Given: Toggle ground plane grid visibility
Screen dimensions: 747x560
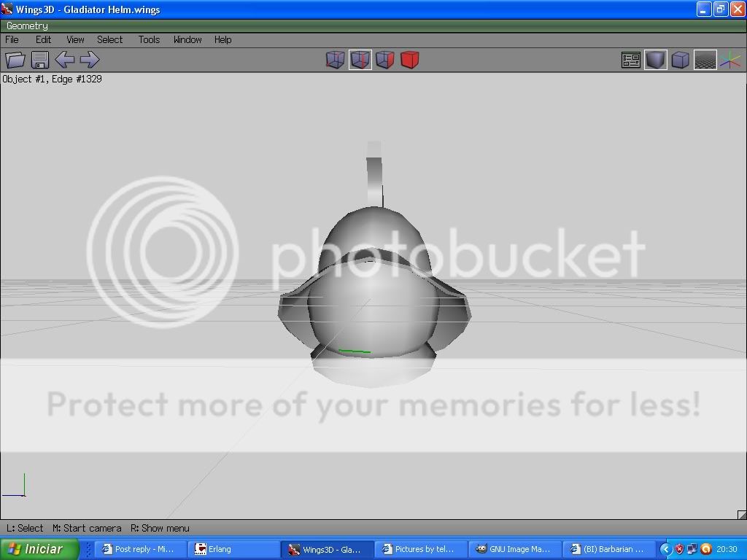Looking at the screenshot, I should click(705, 60).
